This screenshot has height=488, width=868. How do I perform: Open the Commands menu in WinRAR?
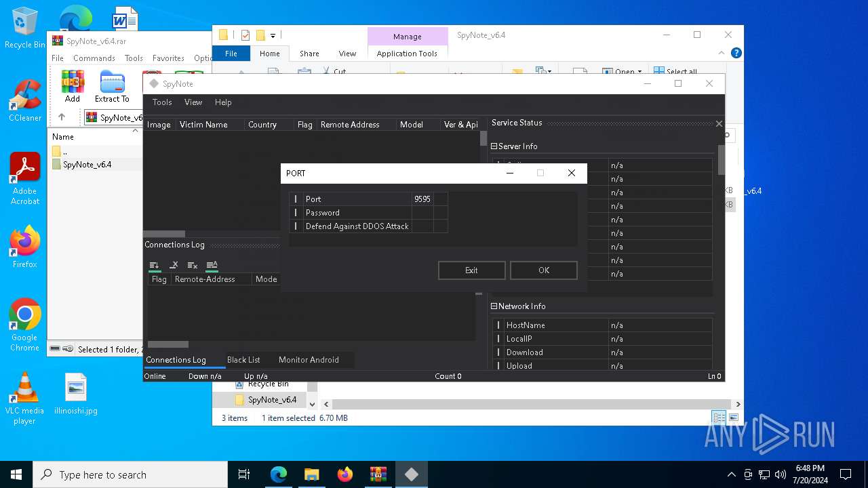[x=94, y=58]
